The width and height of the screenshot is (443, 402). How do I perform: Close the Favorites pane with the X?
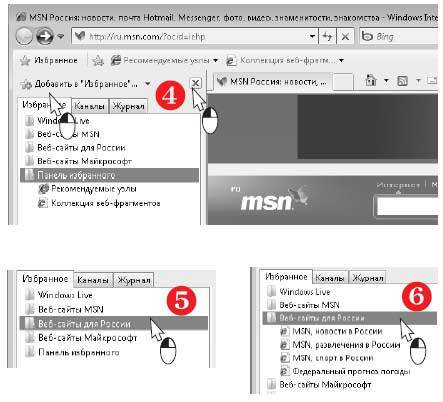pyautogui.click(x=196, y=83)
